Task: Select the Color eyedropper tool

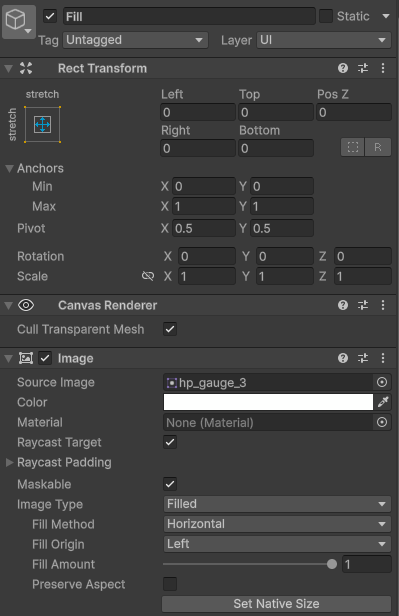Action: tap(383, 402)
